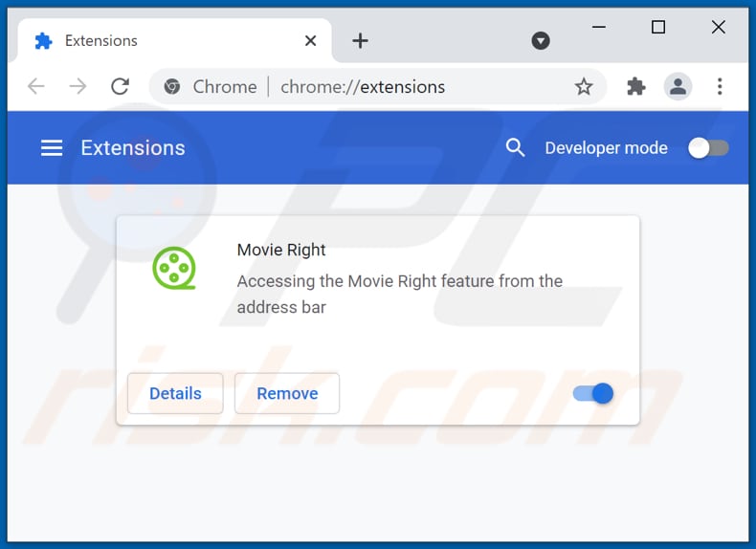Open the tab search dropdown arrow
The image size is (756, 549).
[x=541, y=40]
